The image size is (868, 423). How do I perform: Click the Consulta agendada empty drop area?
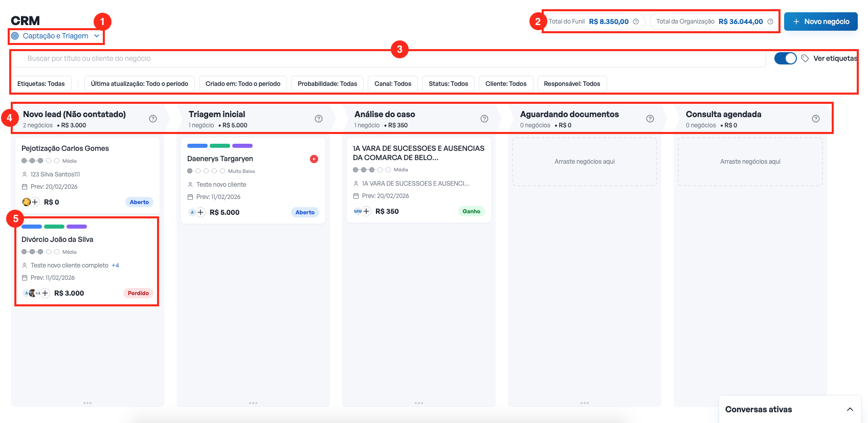click(750, 162)
